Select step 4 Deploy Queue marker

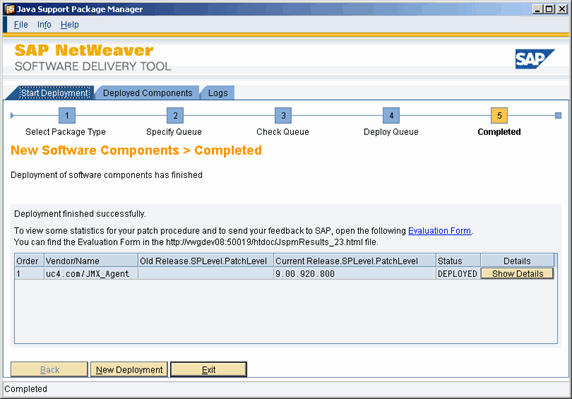tap(391, 116)
